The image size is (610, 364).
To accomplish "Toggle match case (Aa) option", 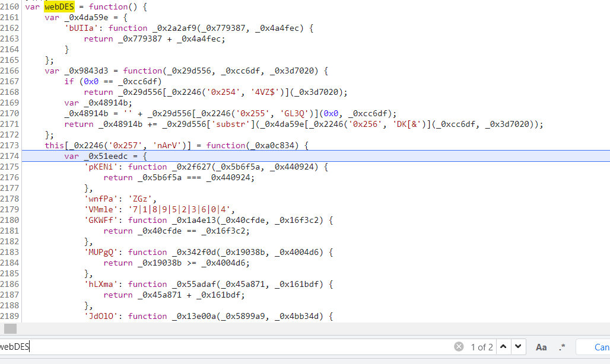I will 541,347.
